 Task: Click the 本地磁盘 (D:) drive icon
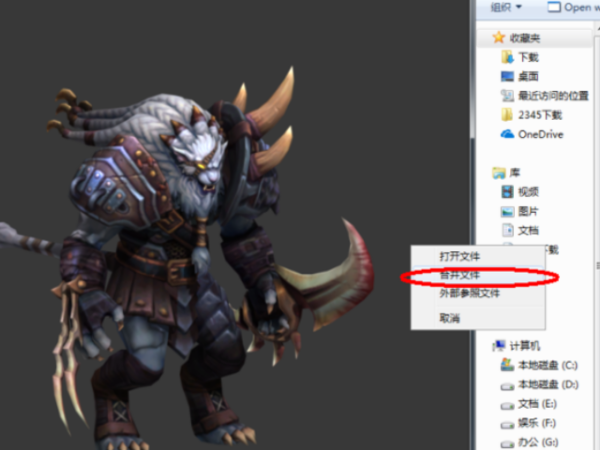[507, 386]
